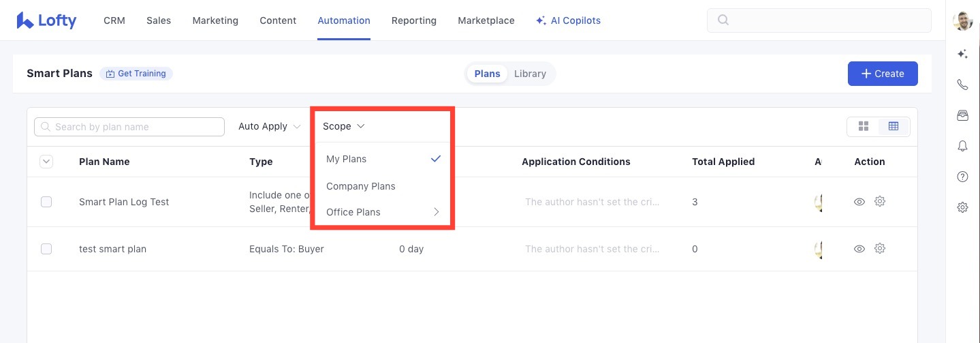Open settings gear for Smart Plan Log Test
The width and height of the screenshot is (980, 343).
point(879,202)
